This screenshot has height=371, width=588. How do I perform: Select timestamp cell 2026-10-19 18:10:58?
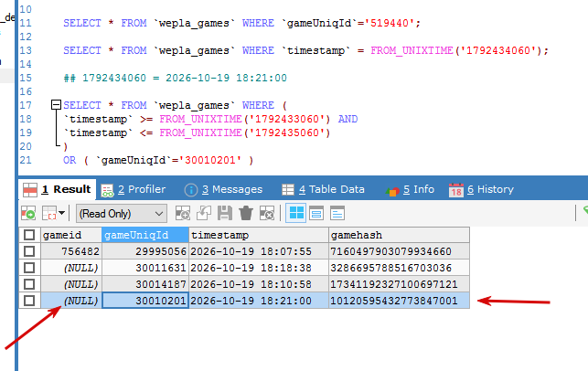[259, 284]
